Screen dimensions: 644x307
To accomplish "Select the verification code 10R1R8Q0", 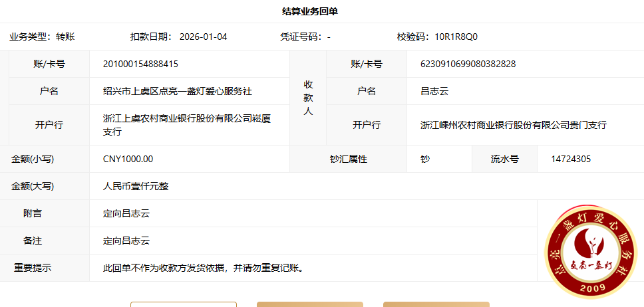I will coord(456,37).
